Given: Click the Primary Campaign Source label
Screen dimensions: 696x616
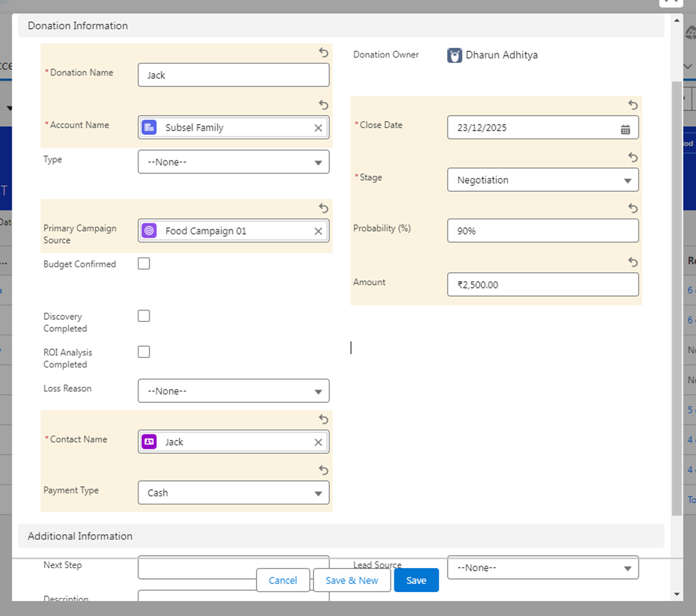Looking at the screenshot, I should pos(80,234).
